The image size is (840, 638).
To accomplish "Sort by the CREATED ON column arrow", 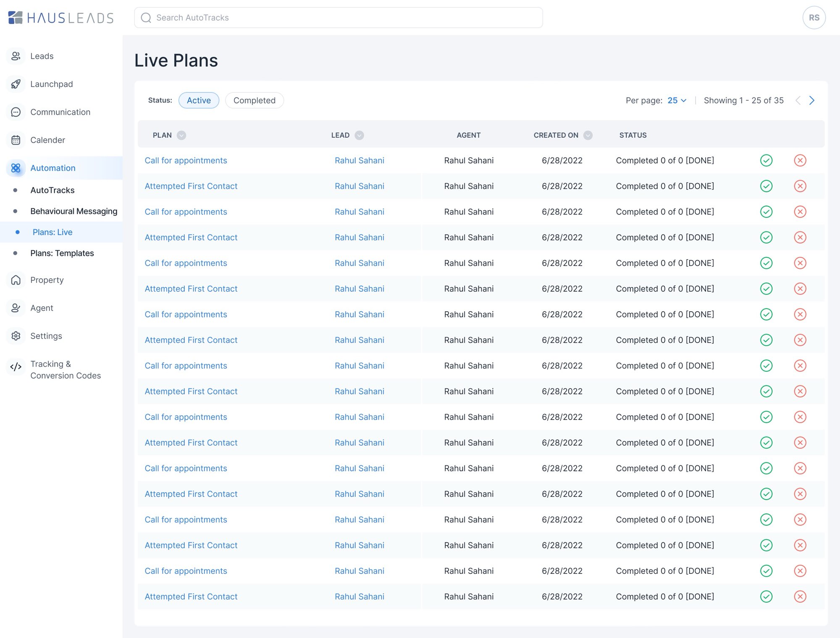I will click(588, 135).
